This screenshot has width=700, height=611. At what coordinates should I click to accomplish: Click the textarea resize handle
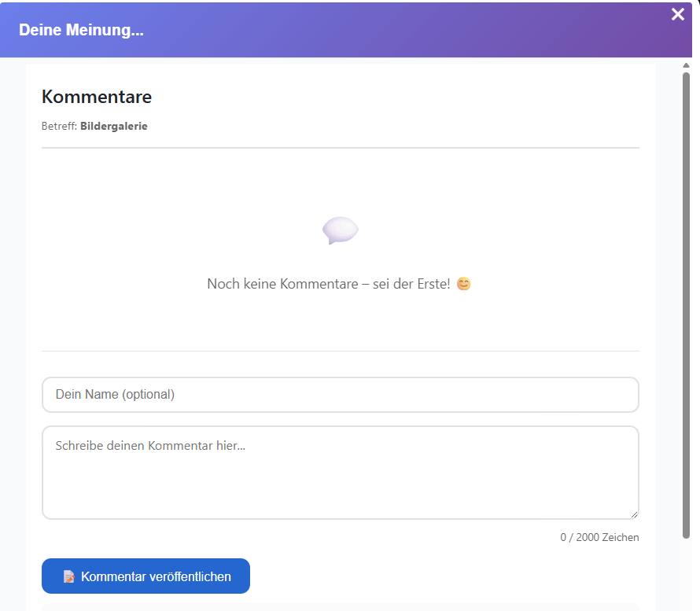click(634, 513)
